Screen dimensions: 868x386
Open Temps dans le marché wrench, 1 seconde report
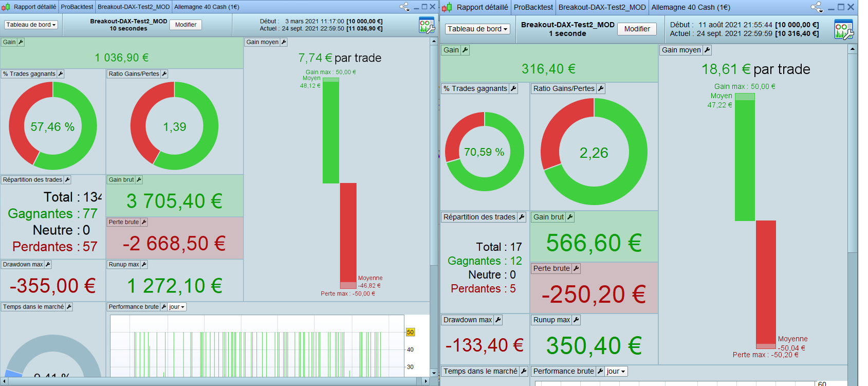click(524, 371)
